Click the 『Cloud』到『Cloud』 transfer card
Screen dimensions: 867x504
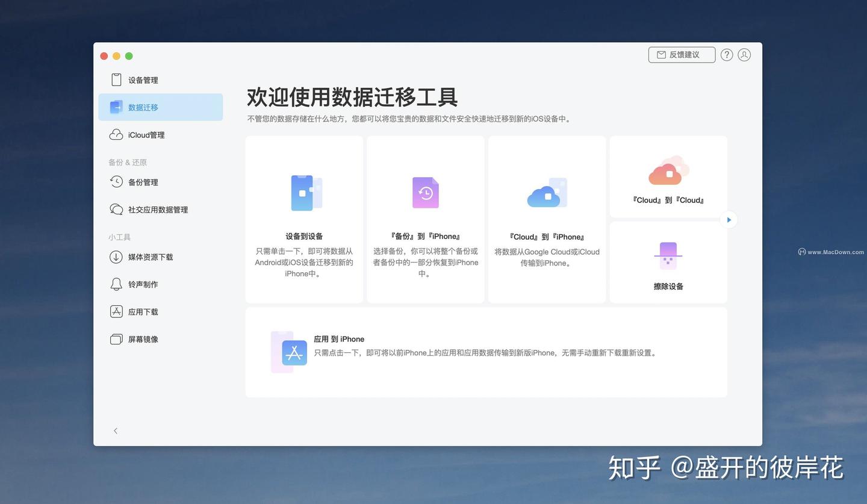coord(668,176)
